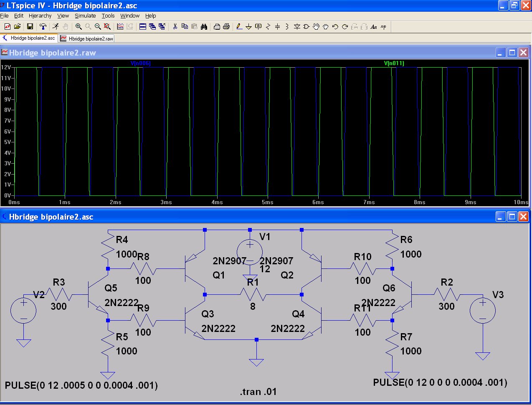Click the V(n006) blue trace label

(140, 63)
